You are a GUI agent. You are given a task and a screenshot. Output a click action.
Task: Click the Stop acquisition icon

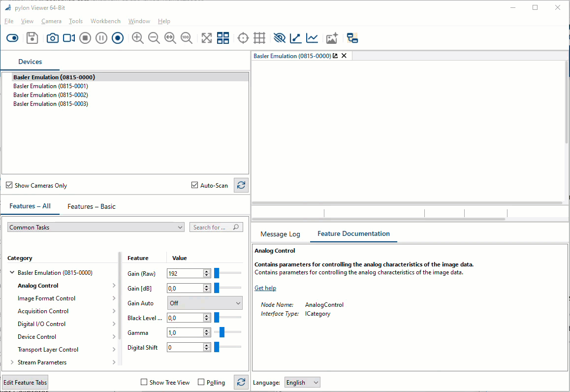85,37
